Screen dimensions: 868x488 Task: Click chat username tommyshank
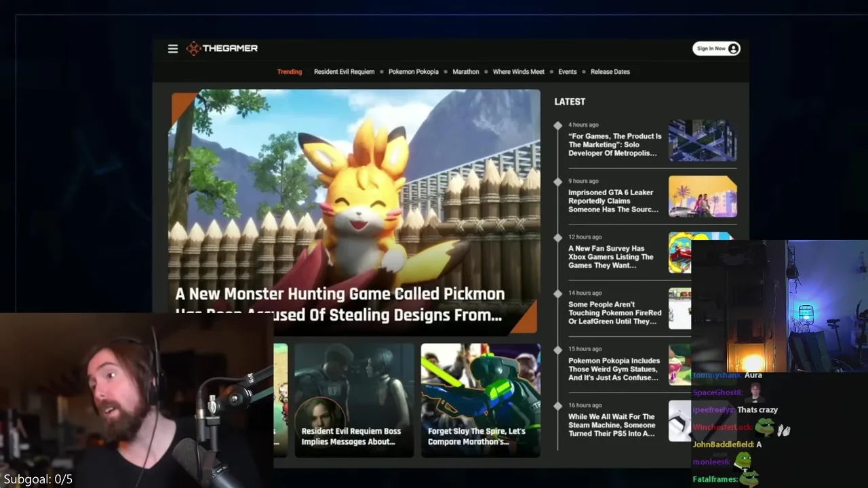click(717, 375)
